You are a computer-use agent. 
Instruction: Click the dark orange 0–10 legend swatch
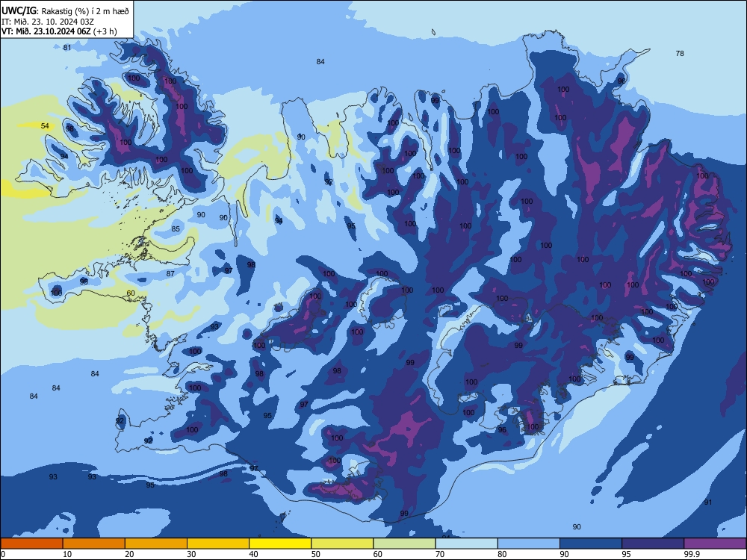point(31,544)
